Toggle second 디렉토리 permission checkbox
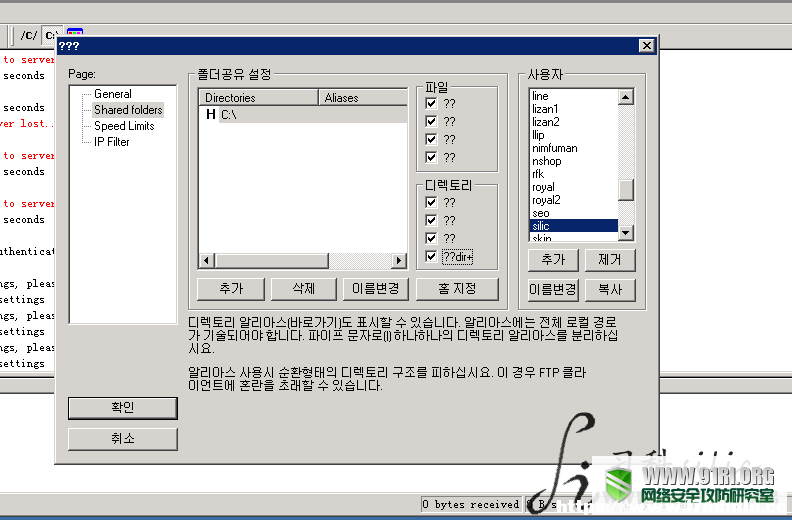792x520 pixels. pyautogui.click(x=431, y=220)
